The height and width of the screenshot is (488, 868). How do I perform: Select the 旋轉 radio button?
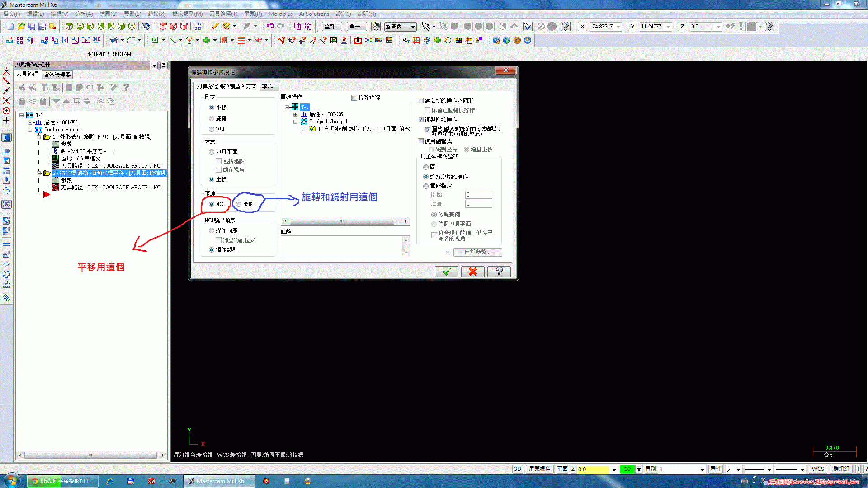[212, 118]
